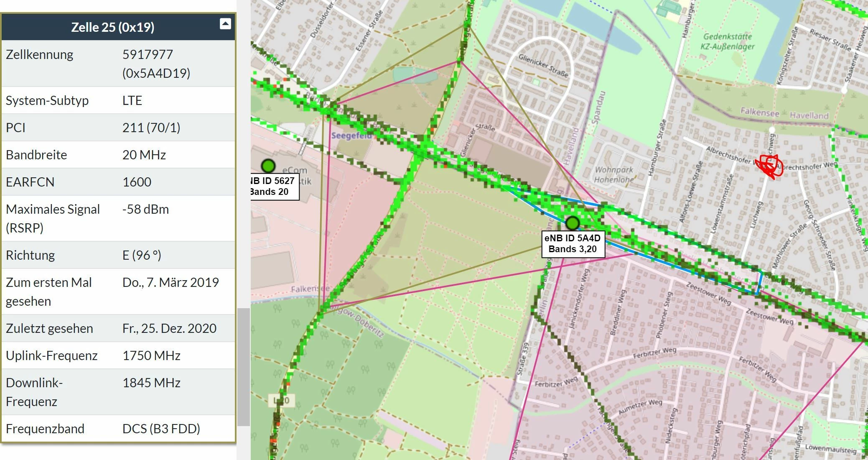This screenshot has height=460, width=868.
Task: Click the white dot on Falkensee Havelland boundary
Action: pyautogui.click(x=772, y=130)
